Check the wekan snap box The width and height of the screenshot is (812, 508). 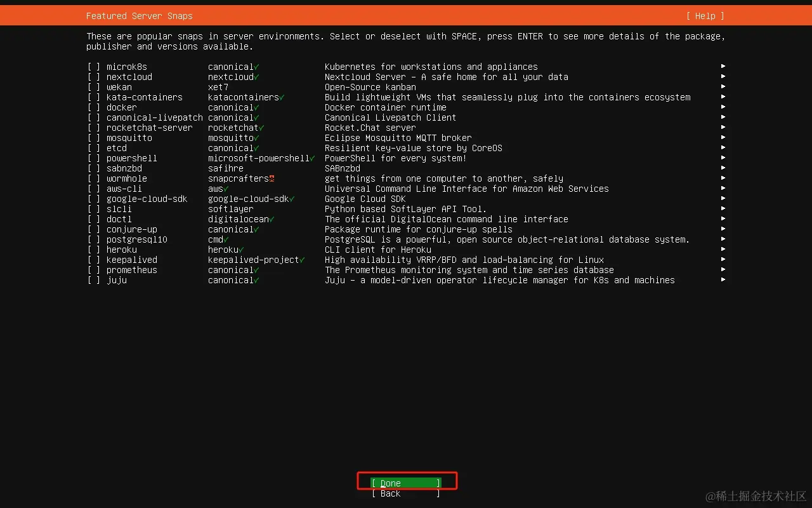click(x=94, y=87)
